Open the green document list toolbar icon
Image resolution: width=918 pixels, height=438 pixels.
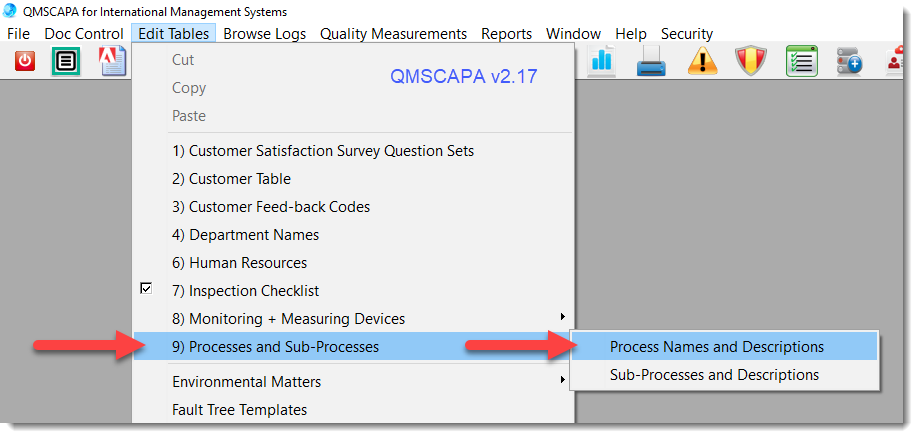[x=66, y=61]
